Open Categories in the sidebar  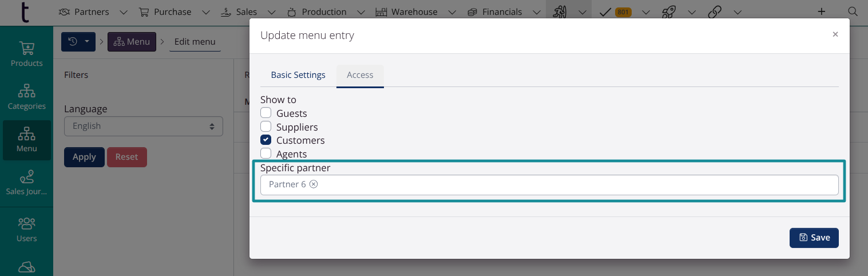tap(26, 97)
